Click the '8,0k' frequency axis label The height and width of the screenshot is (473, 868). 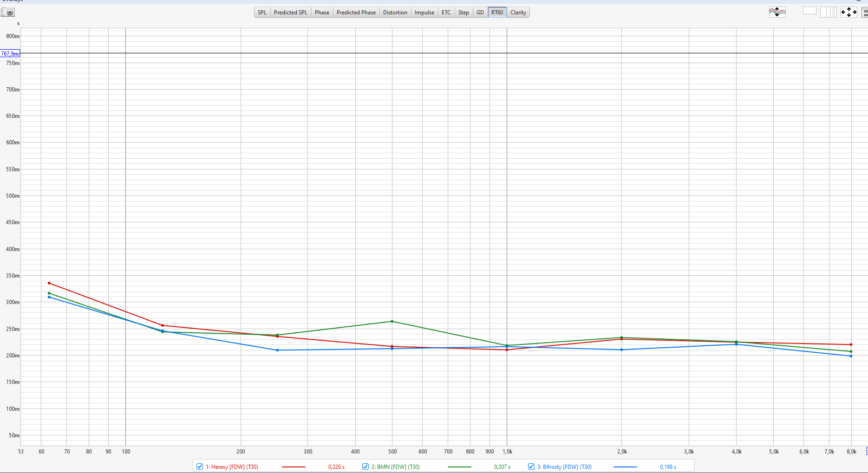pos(851,452)
